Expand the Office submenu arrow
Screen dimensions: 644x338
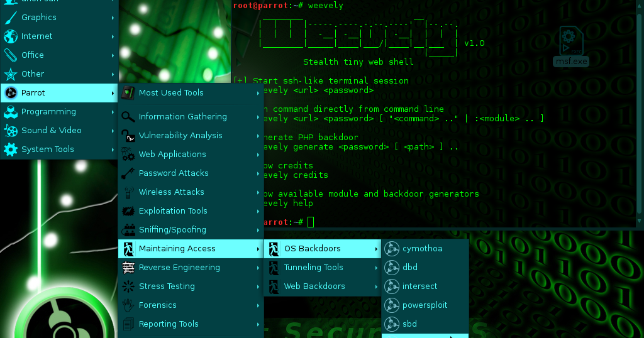click(113, 55)
